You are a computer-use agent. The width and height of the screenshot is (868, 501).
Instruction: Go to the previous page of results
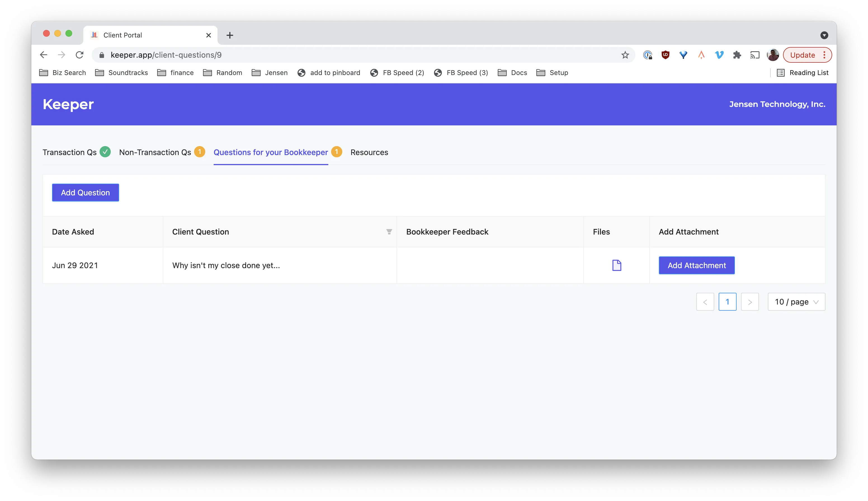click(x=705, y=302)
